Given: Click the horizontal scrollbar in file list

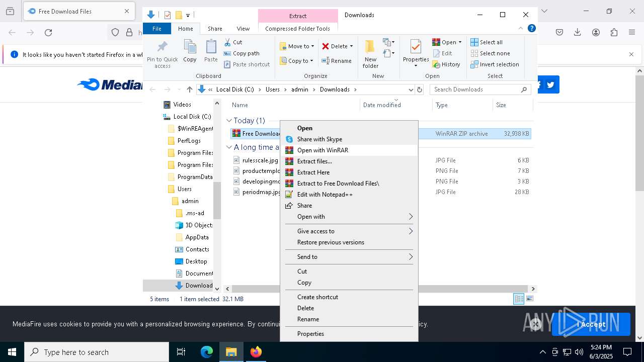Looking at the screenshot, I should pyautogui.click(x=380, y=289).
